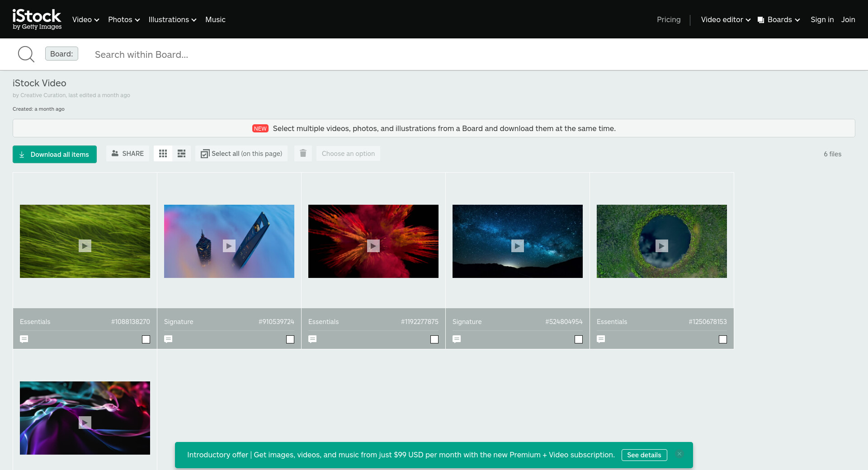This screenshot has width=868, height=470.
Task: Open the Music menu item
Action: 215,19
